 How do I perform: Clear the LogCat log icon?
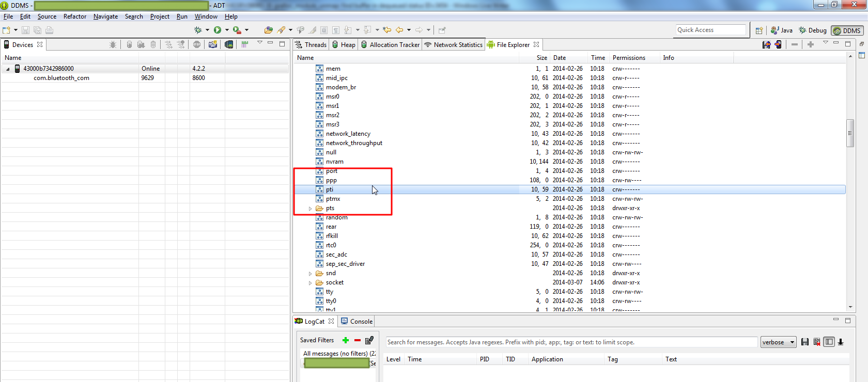click(x=817, y=342)
